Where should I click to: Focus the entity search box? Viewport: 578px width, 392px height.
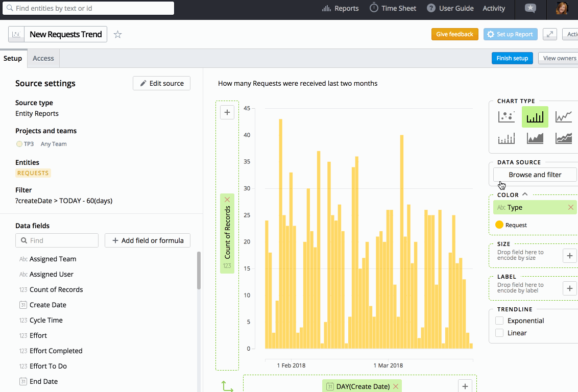point(88,8)
